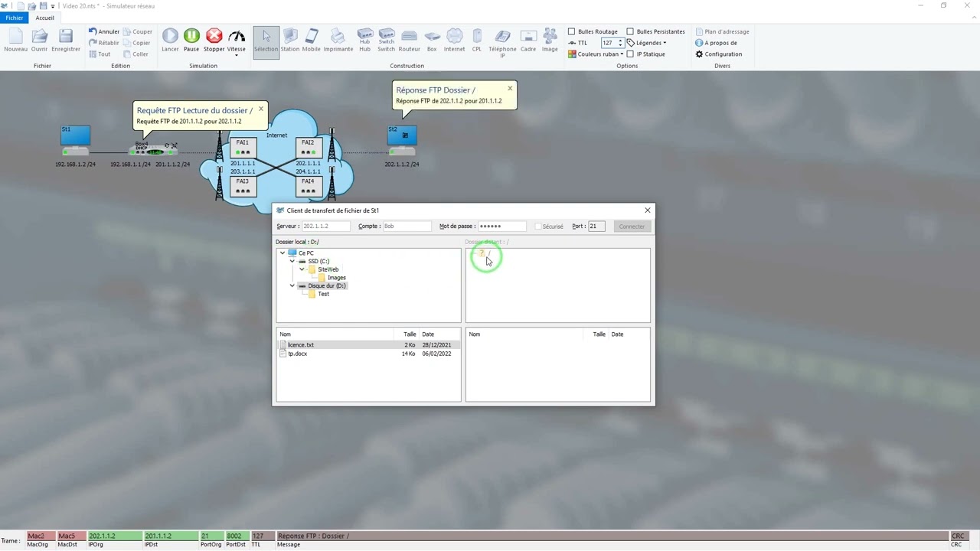This screenshot has height=551, width=980.
Task: Close the Requête FTP bubble
Action: 261,109
